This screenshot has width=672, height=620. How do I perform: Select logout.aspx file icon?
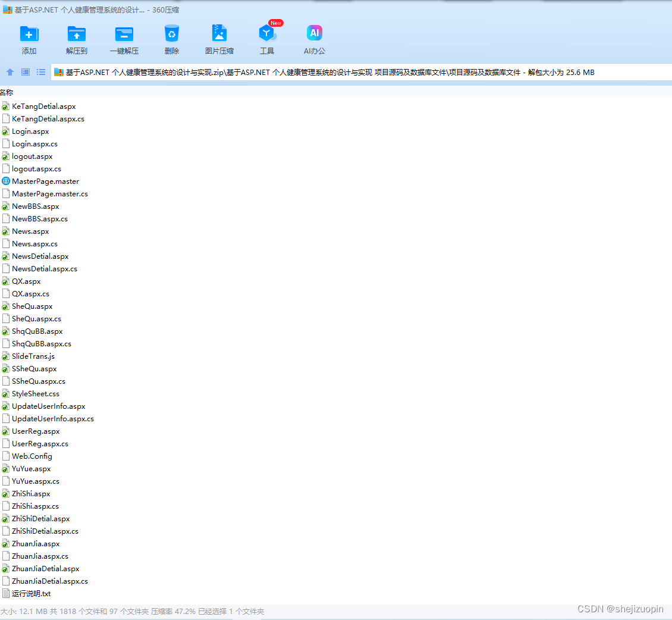(x=5, y=156)
